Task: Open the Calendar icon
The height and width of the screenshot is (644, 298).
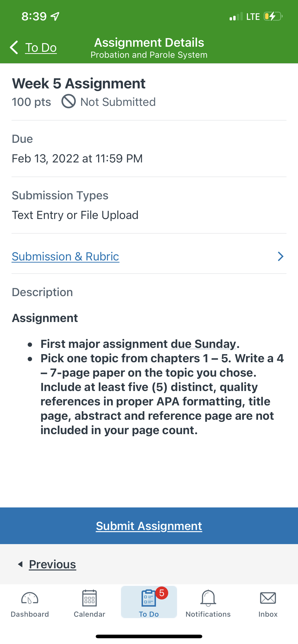Action: pyautogui.click(x=89, y=598)
